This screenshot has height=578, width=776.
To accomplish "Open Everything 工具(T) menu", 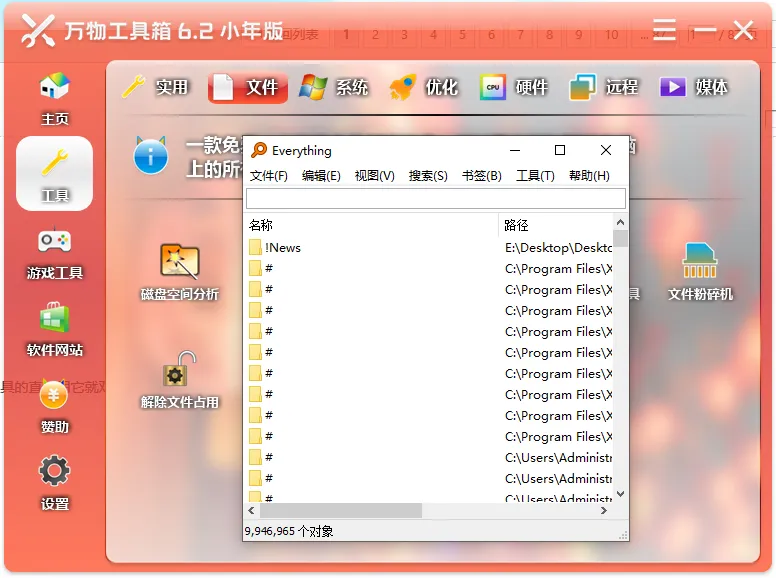I will pyautogui.click(x=535, y=176).
